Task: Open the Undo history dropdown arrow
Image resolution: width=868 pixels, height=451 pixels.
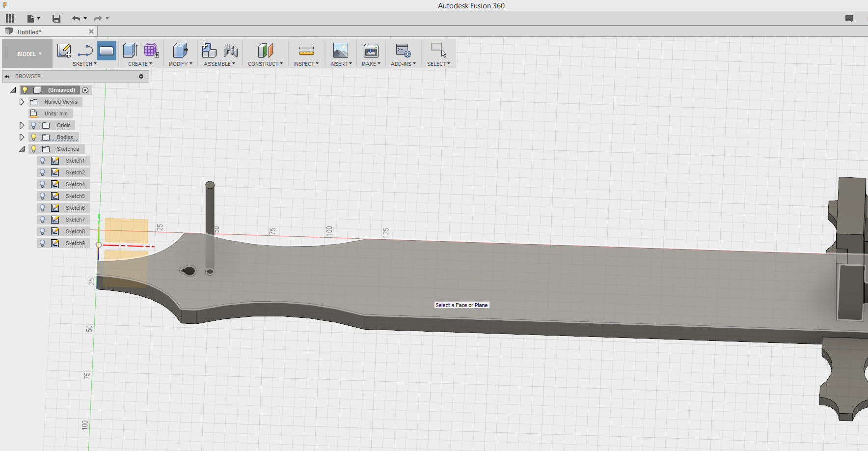Action: [85, 19]
